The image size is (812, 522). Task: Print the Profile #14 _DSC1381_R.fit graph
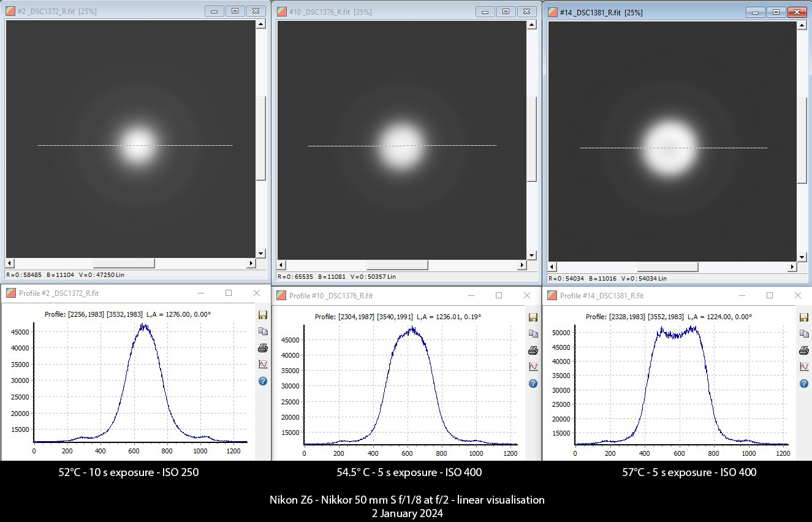[804, 350]
